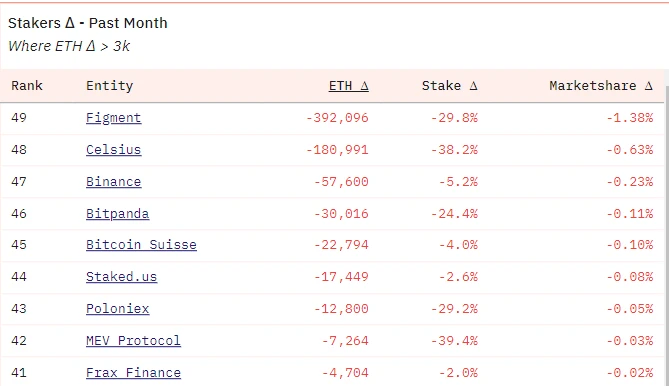Sort table by Stake Δ column header

(x=450, y=86)
